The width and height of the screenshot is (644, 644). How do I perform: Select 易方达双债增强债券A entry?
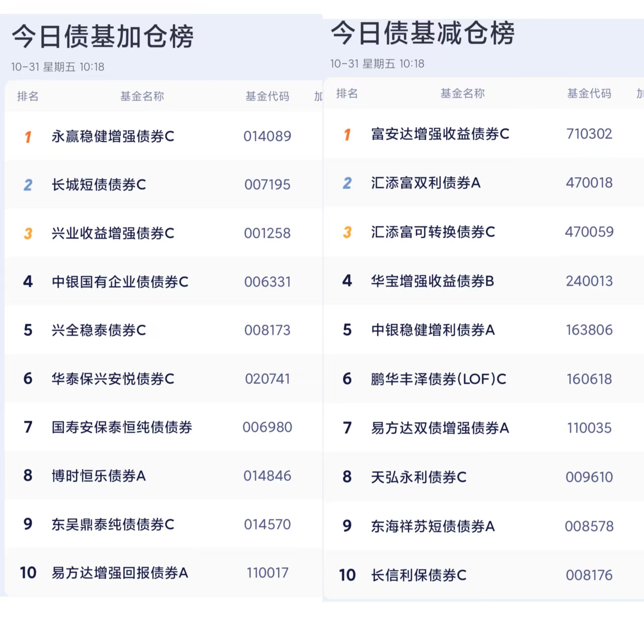[440, 428]
